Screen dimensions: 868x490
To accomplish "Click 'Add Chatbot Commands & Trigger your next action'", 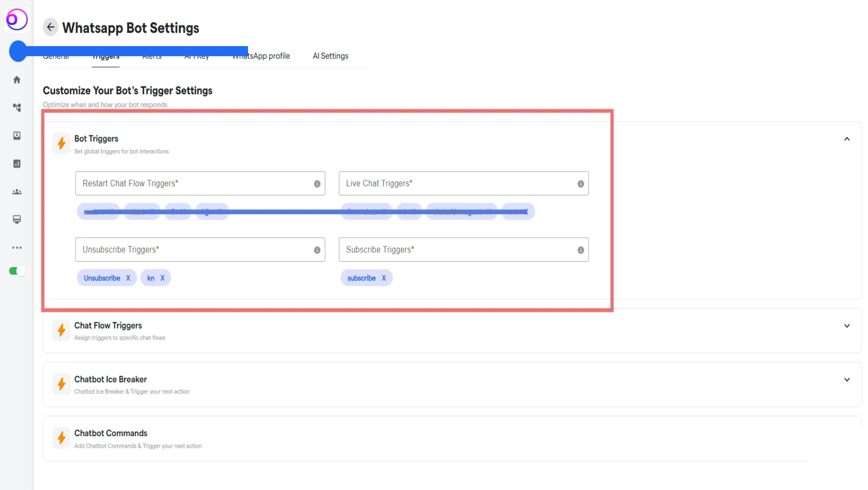I will (x=138, y=446).
